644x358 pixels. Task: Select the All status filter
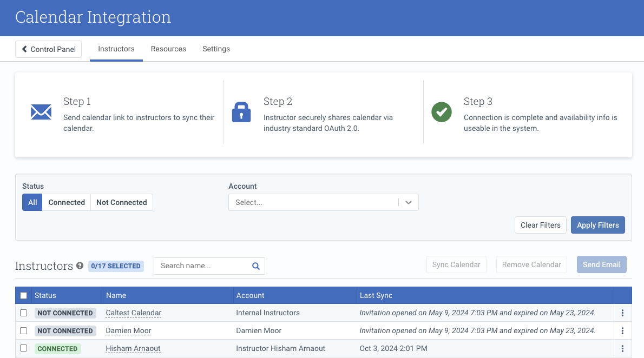pos(32,202)
